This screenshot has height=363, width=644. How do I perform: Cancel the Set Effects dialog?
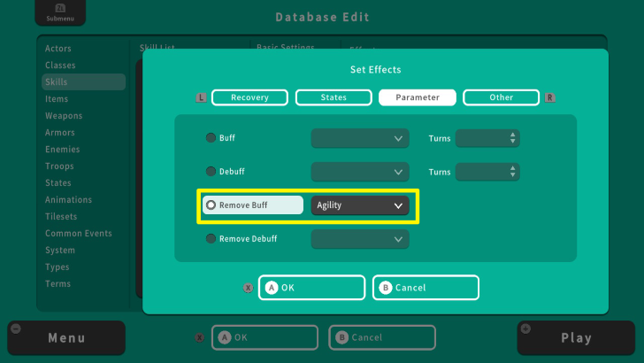point(425,288)
